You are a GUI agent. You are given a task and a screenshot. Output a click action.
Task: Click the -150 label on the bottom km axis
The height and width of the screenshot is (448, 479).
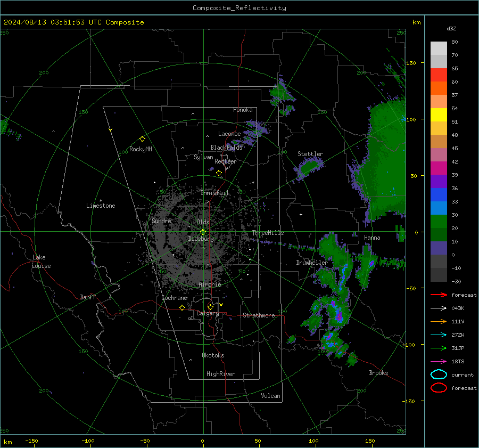pos(31,441)
